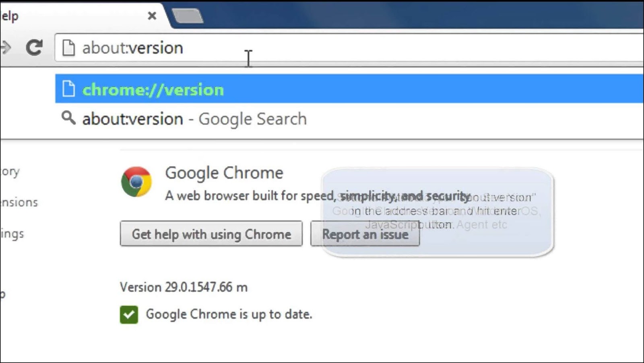Screen dimensions: 644x363
Task: Open Settings from the left sidebar
Action: point(12,234)
